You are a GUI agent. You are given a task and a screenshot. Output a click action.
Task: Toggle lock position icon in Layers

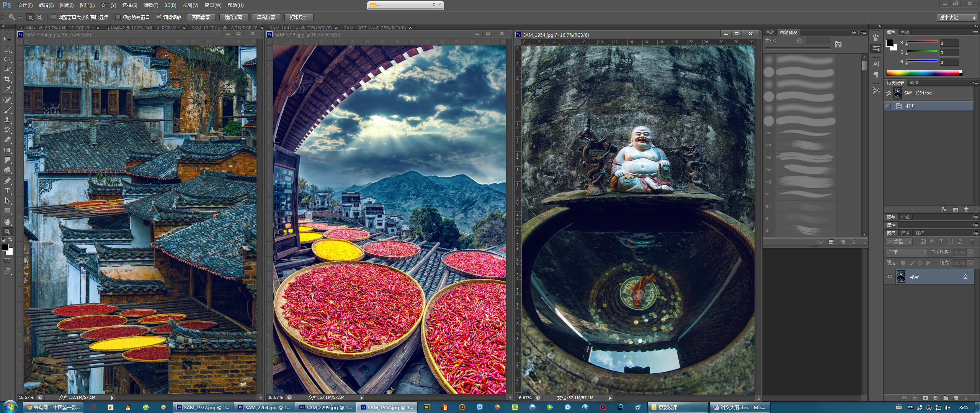click(x=920, y=263)
